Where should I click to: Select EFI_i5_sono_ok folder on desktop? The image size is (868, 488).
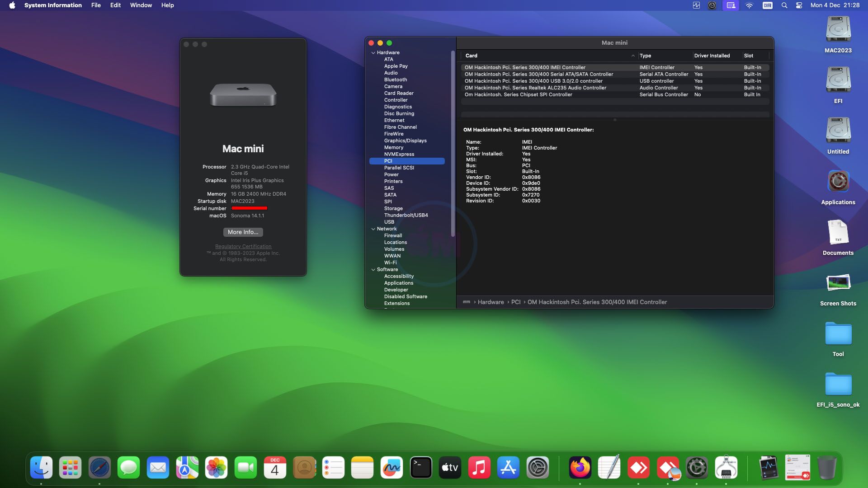[x=838, y=390]
